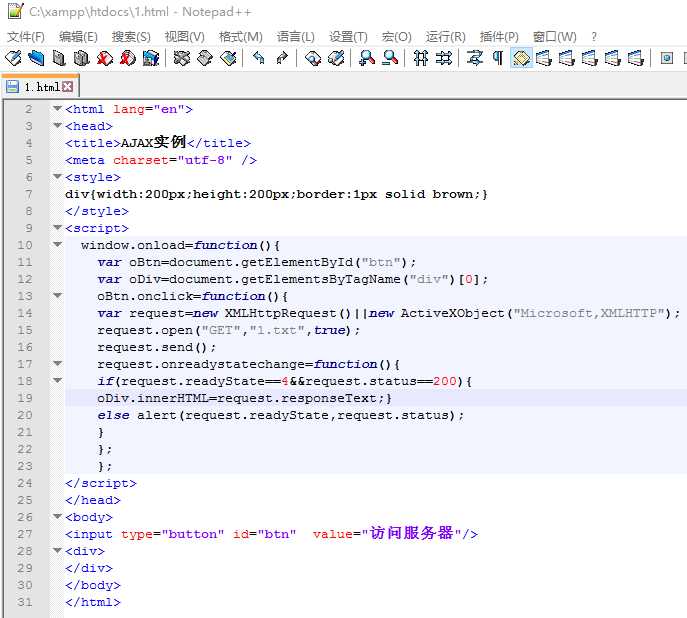The image size is (687, 618).
Task: Click the "1.txt" string in request.open
Action: click(x=277, y=330)
